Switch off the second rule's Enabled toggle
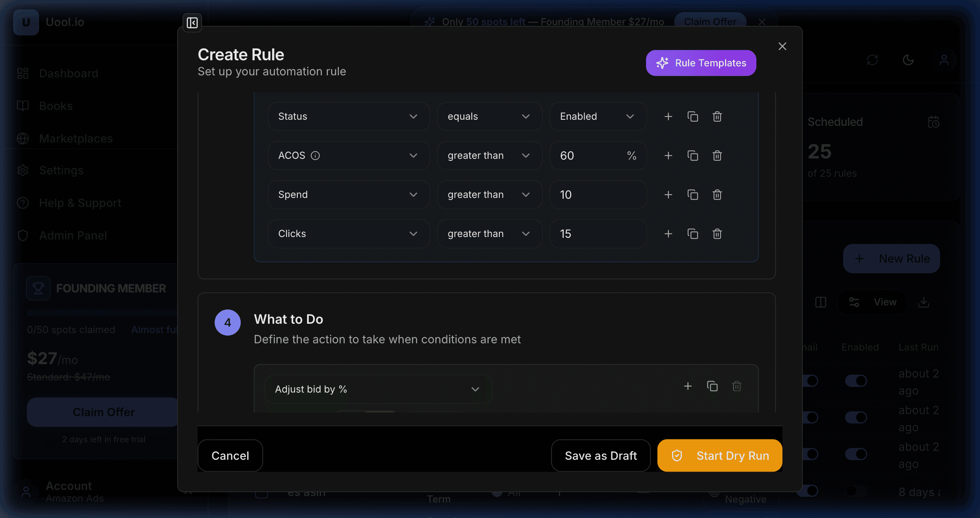This screenshot has width=980, height=518. pos(857,417)
